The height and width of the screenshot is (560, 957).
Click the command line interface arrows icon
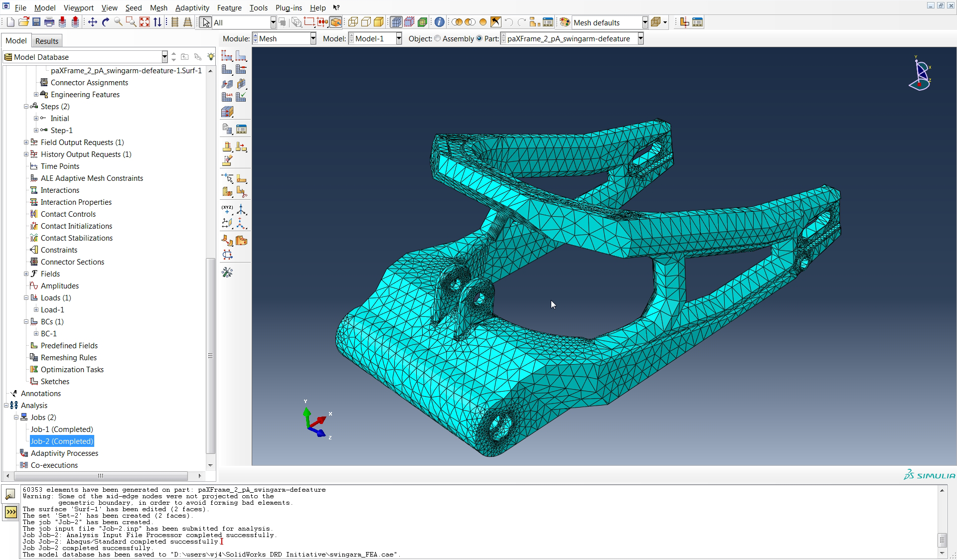click(10, 512)
